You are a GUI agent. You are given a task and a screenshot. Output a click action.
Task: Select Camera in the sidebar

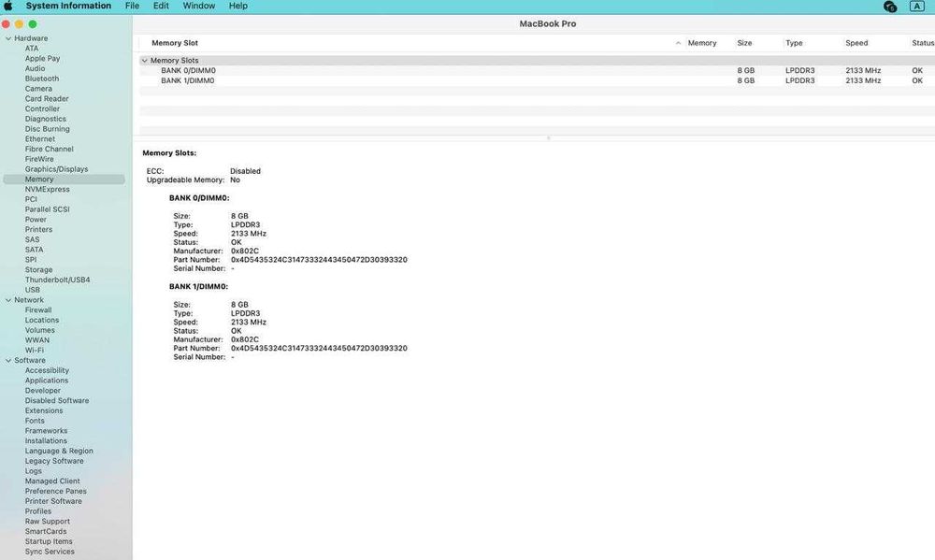click(x=38, y=89)
